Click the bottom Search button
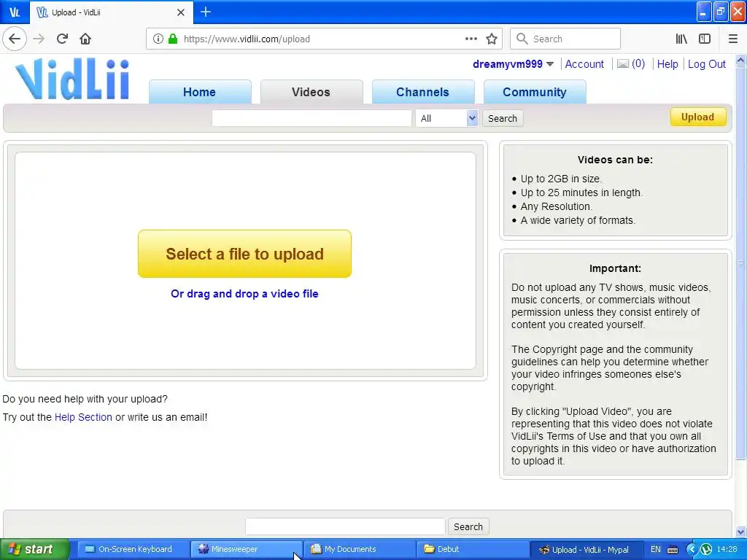 coord(468,526)
